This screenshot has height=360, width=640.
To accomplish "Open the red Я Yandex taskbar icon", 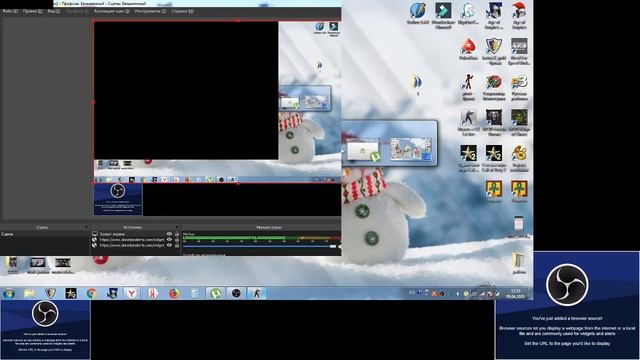I will (153, 293).
